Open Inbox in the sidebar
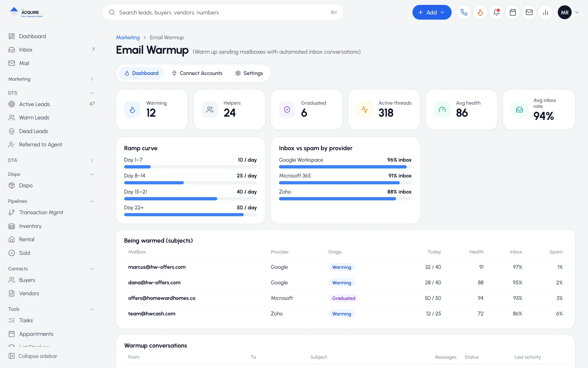Screen dimensions: 588x368 [52, 50]
